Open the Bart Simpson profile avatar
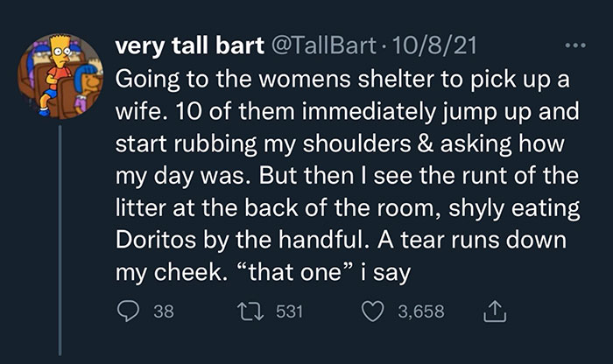 click(60, 76)
